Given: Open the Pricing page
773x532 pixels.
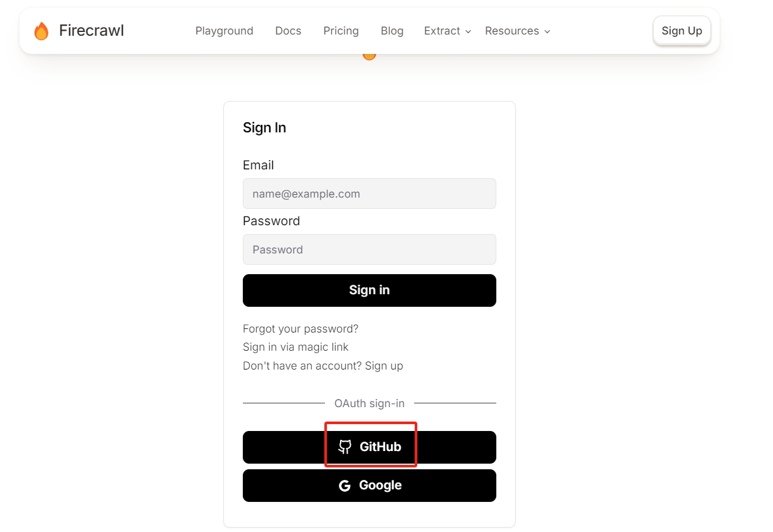Looking at the screenshot, I should tap(341, 31).
